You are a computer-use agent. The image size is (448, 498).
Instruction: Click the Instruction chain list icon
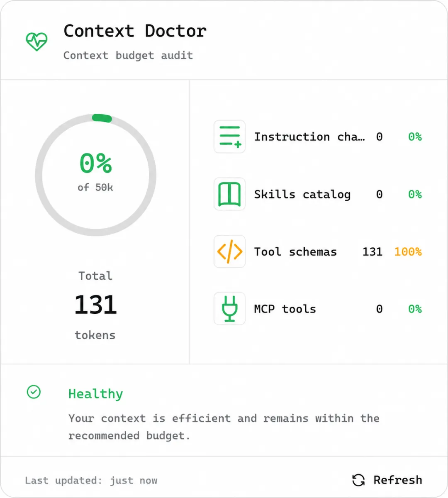tap(229, 137)
